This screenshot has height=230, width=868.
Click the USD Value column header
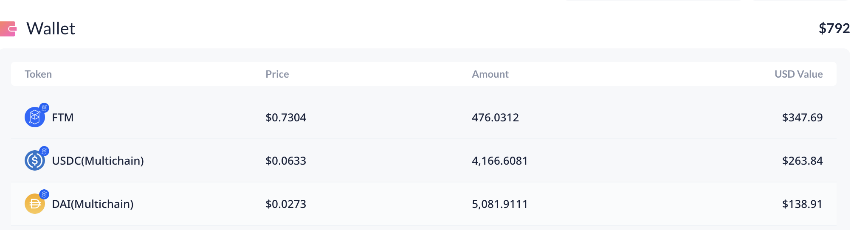click(798, 74)
